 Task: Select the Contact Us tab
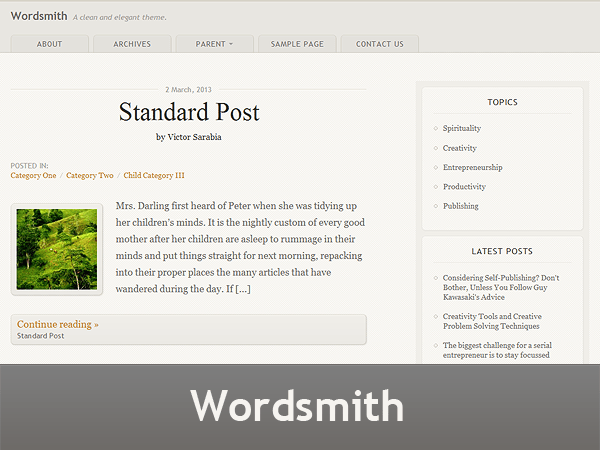pos(380,44)
